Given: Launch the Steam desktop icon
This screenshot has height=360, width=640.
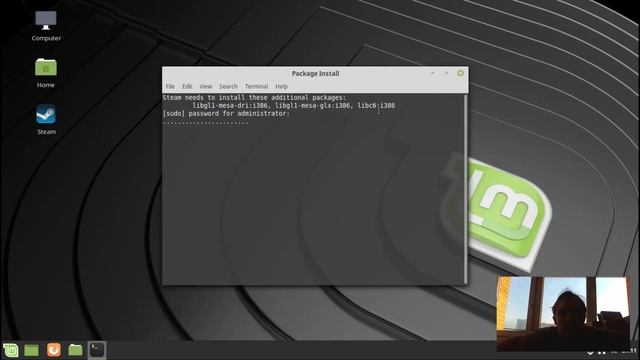Looking at the screenshot, I should pos(46,120).
